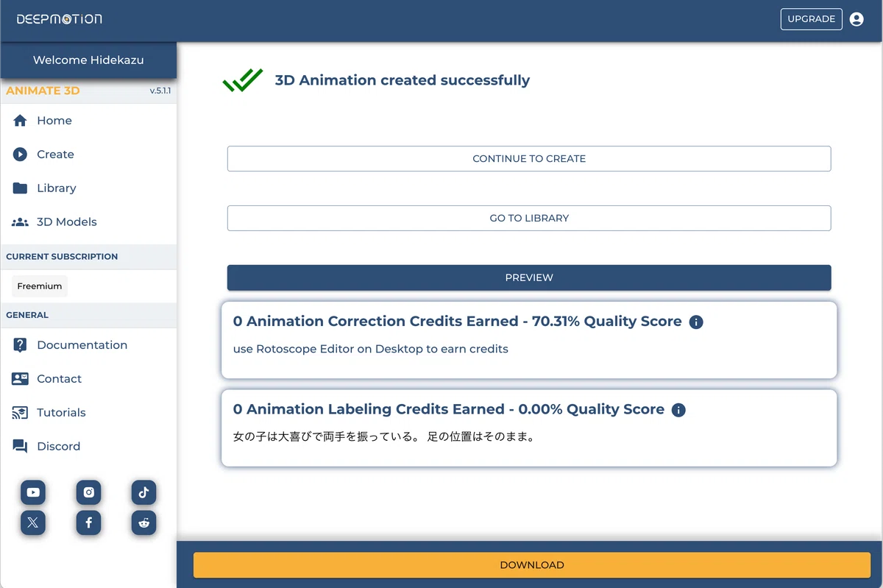Go to Home in sidebar

tap(54, 121)
